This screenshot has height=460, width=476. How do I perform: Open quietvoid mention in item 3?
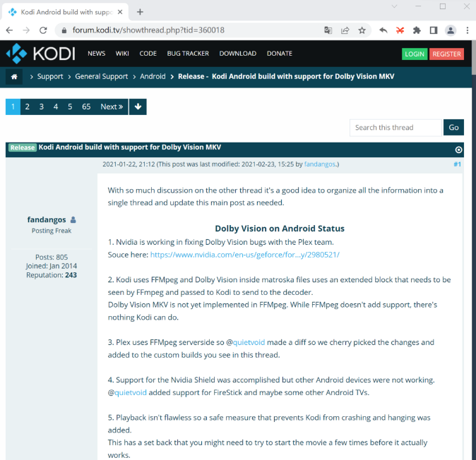[249, 342]
